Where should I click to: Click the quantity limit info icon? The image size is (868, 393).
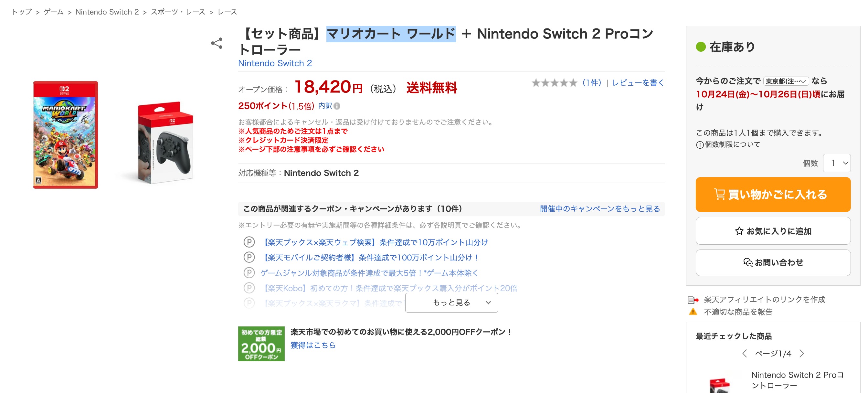[x=700, y=145]
